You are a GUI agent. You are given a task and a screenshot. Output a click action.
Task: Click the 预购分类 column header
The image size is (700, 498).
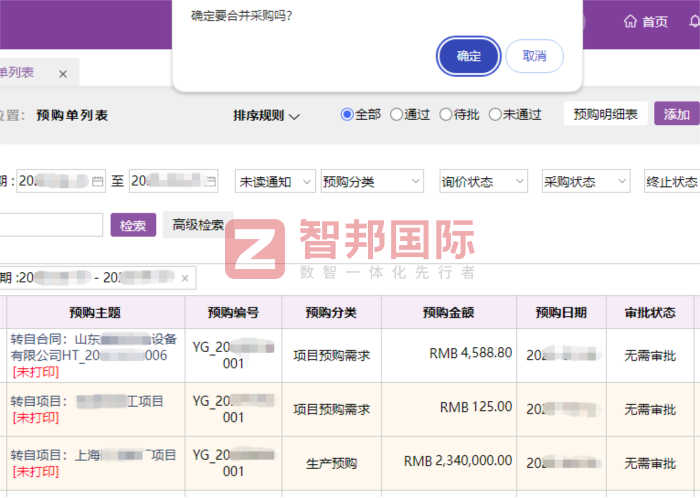[331, 312]
